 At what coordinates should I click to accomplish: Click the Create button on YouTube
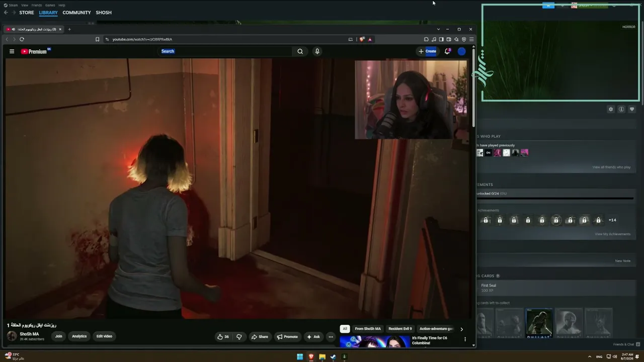coord(428,51)
